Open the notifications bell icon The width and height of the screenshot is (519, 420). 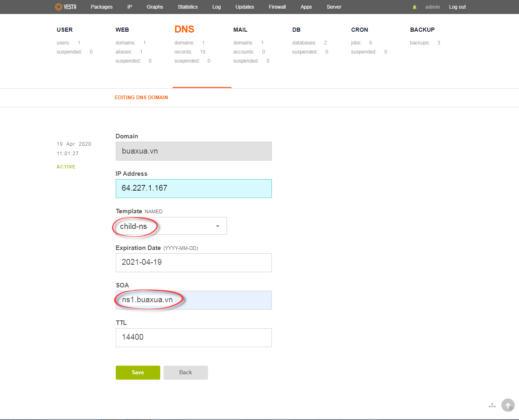[x=414, y=7]
